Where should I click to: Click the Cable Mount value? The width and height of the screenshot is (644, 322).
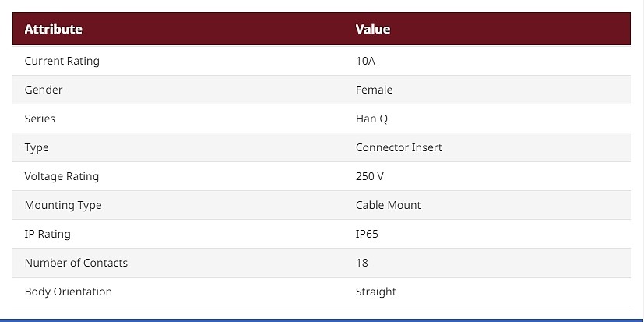pos(389,205)
